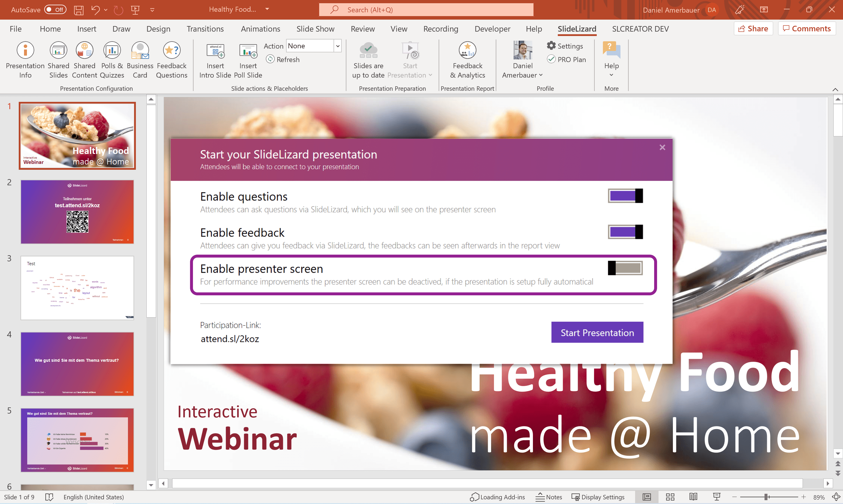This screenshot has width=843, height=504.
Task: Turn off the Enable feedback switch
Action: pos(625,232)
